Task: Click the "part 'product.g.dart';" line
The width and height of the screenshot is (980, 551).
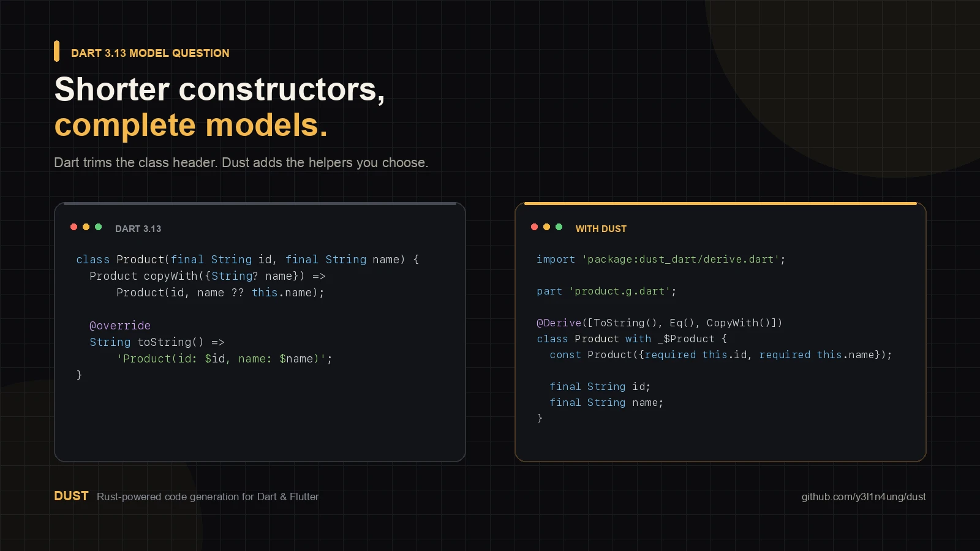Action: (x=606, y=291)
